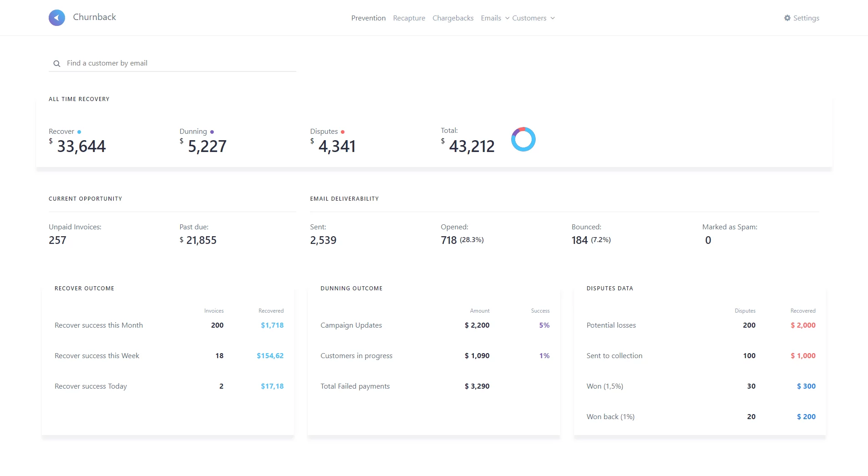This screenshot has height=476, width=868.
Task: Select the Potential losses $ 2,000 amount
Action: [x=803, y=325]
